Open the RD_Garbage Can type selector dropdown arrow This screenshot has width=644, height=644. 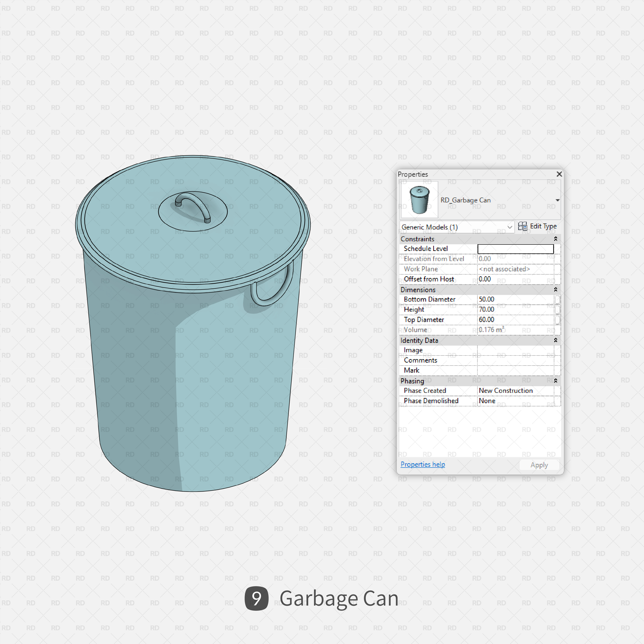tap(557, 200)
